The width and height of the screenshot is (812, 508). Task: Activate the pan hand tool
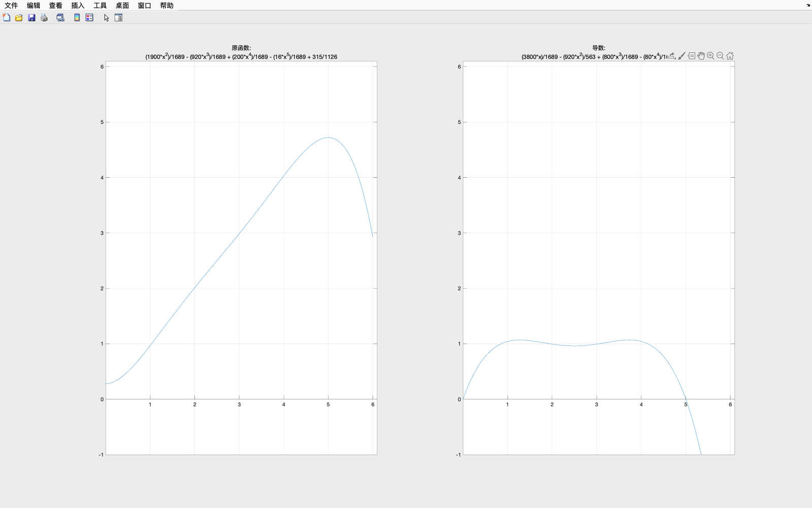click(x=701, y=56)
